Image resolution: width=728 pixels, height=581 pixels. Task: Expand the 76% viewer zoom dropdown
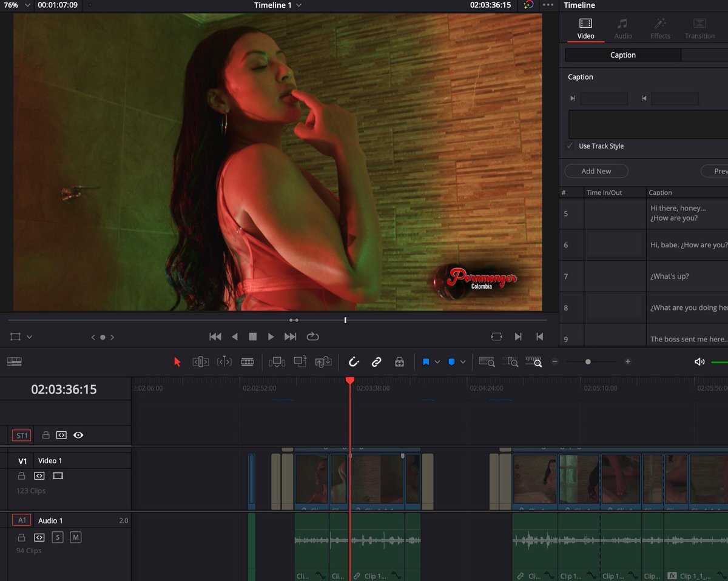tap(27, 5)
